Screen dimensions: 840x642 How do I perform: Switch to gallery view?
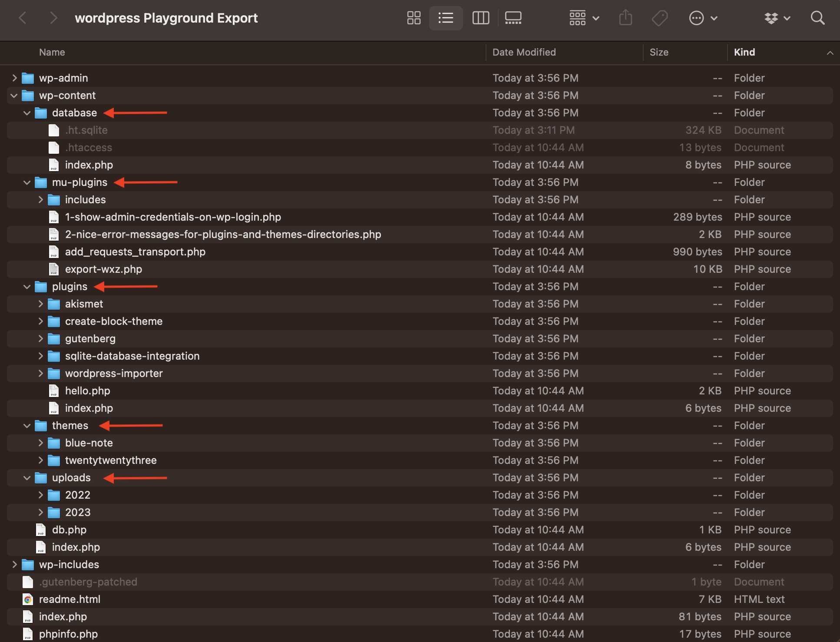click(513, 18)
